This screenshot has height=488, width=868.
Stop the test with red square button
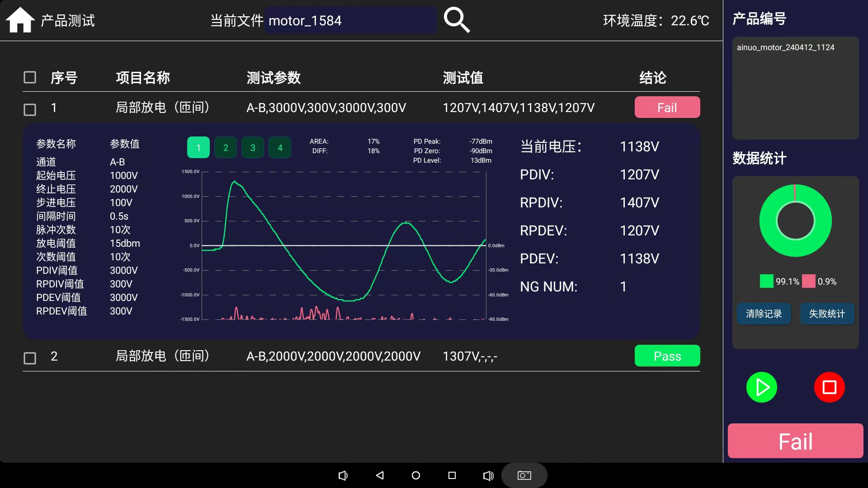click(x=829, y=387)
